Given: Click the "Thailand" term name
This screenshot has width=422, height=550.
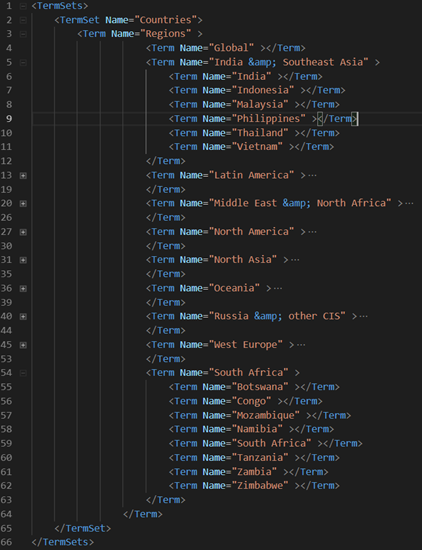Looking at the screenshot, I should coord(260,133).
